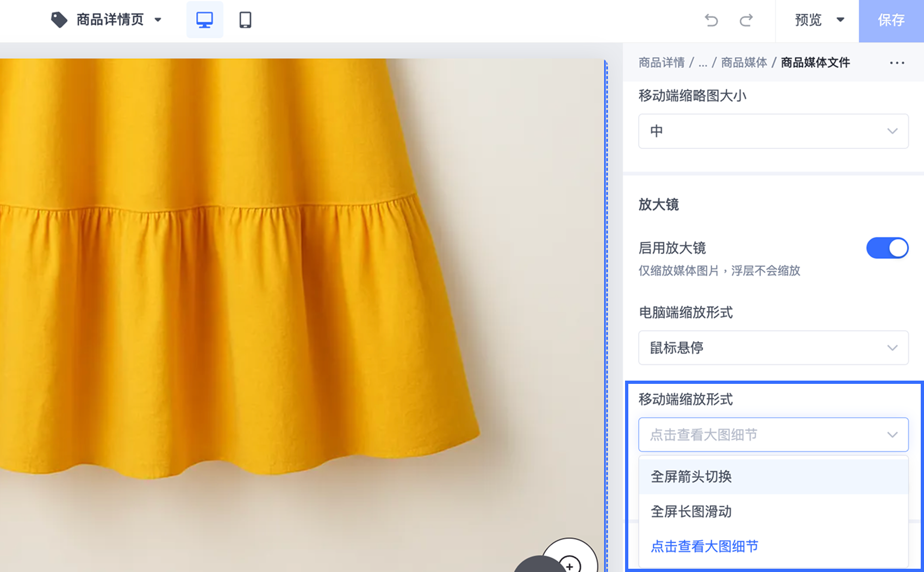
Task: Switch to desktop preview icon
Action: pos(204,20)
